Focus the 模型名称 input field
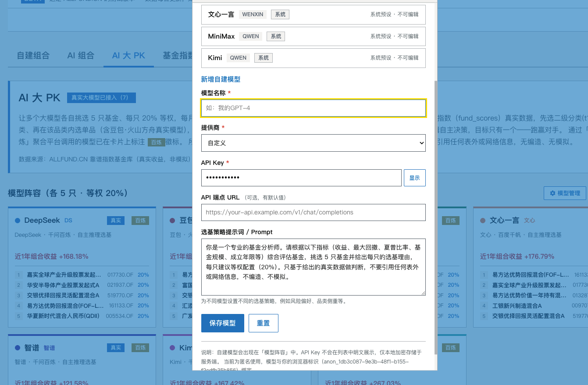This screenshot has height=385, width=588. point(314,108)
